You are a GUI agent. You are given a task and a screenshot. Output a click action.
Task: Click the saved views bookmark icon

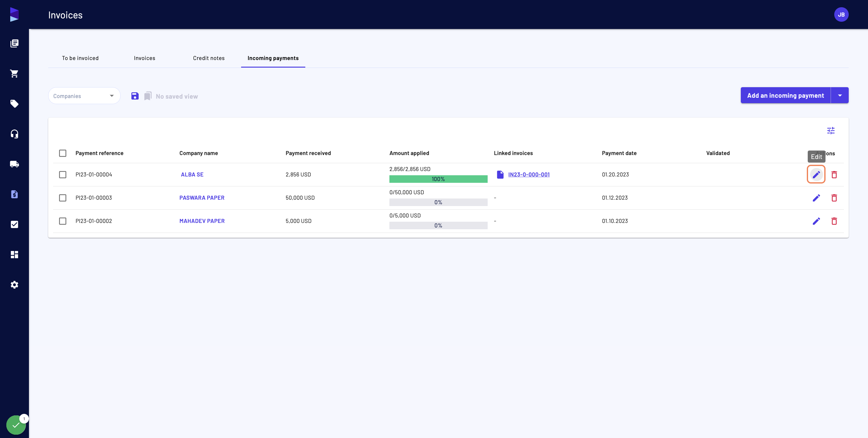pos(148,96)
